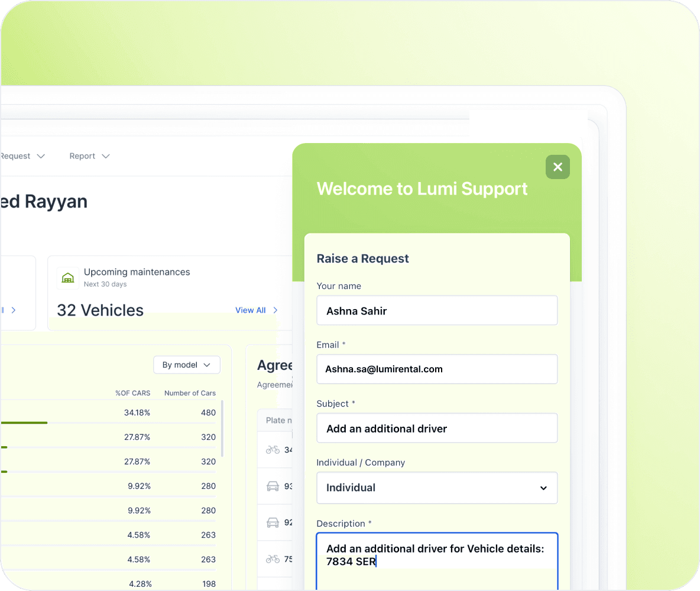Open the Individual / Company dropdown

point(437,488)
